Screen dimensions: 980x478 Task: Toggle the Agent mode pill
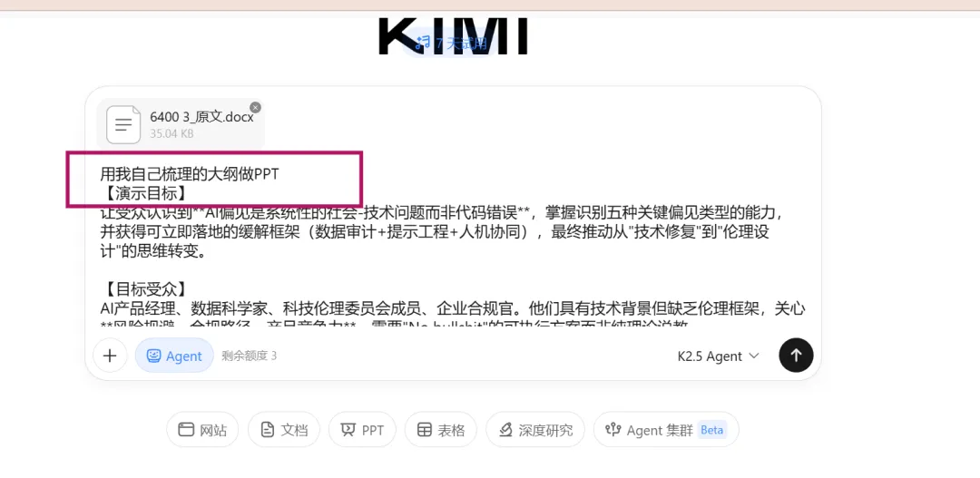pos(174,356)
